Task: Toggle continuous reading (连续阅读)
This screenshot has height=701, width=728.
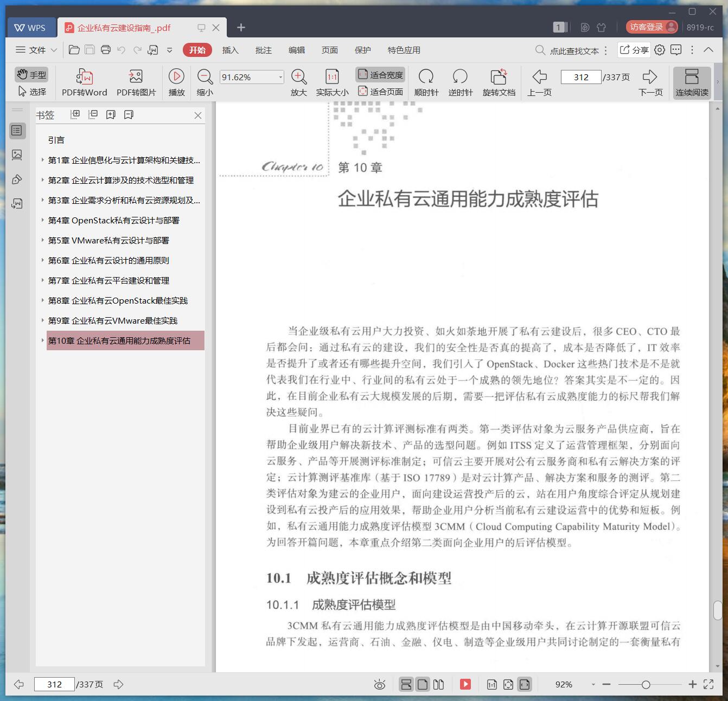Action: pyautogui.click(x=692, y=83)
